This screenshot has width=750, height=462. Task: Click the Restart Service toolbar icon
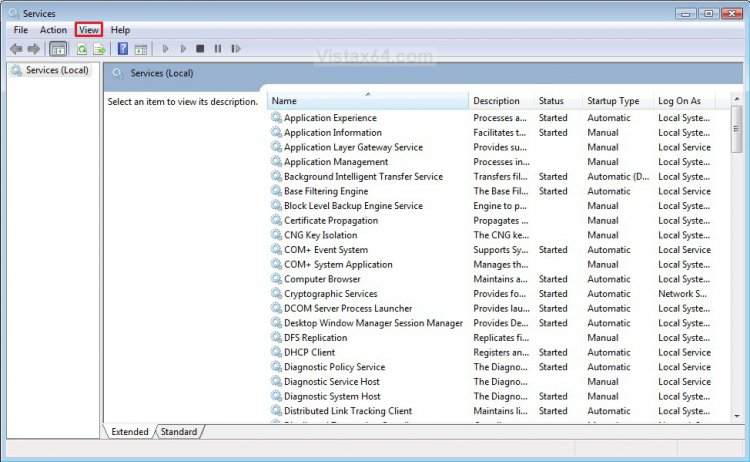coord(235,48)
